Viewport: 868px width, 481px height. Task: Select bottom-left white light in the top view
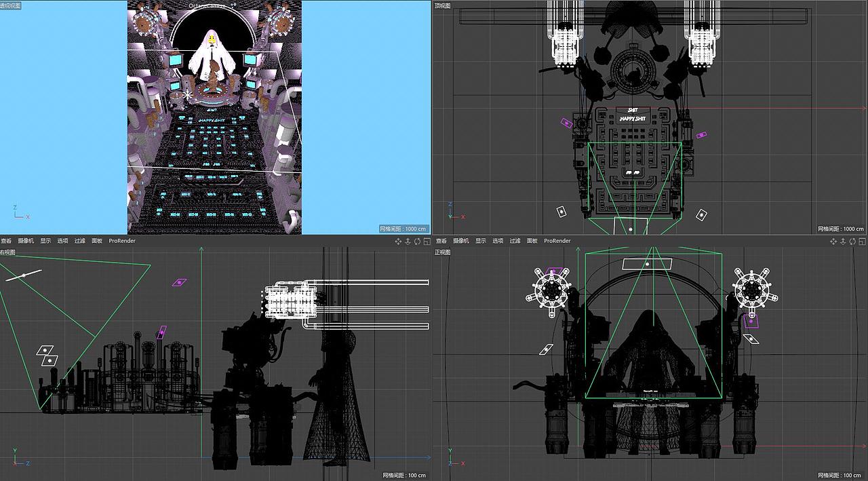pyautogui.click(x=561, y=212)
